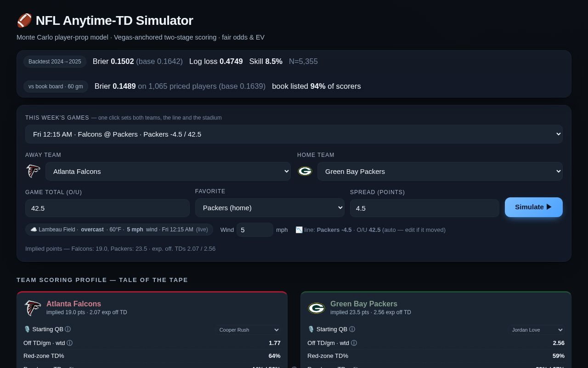Image resolution: width=588 pixels, height=368 pixels.
Task: Click the Falcons logo in scoring profile card
Action: click(33, 308)
